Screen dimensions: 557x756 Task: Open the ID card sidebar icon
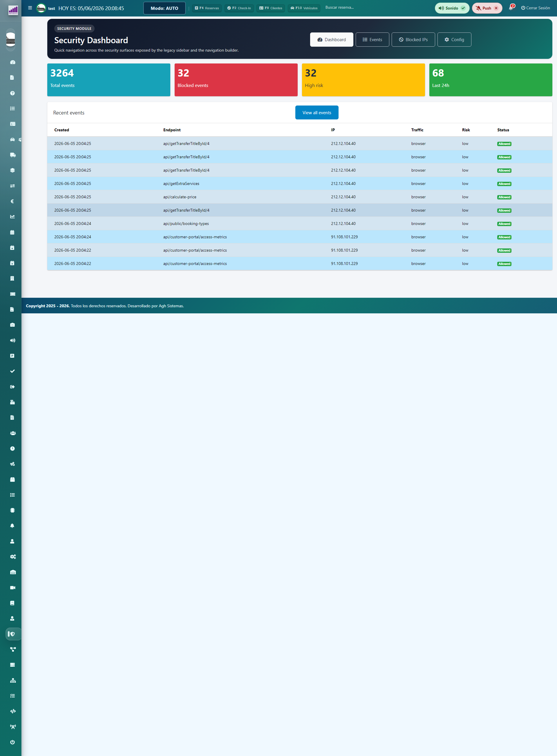tap(12, 124)
